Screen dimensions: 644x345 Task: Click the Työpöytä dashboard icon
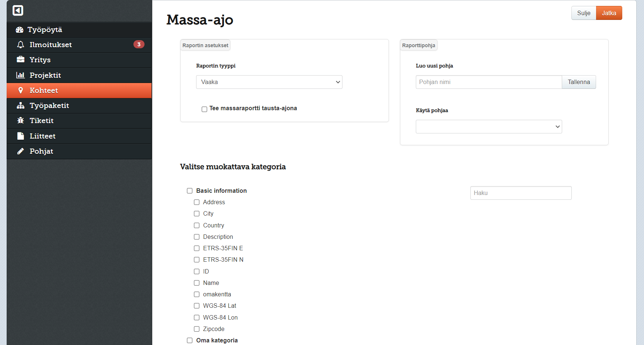[20, 30]
